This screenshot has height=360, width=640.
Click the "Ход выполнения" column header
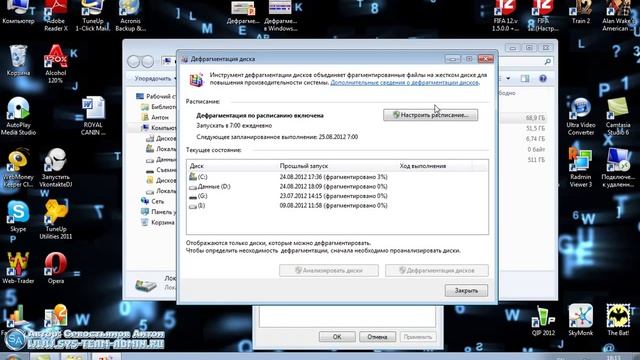(422, 166)
